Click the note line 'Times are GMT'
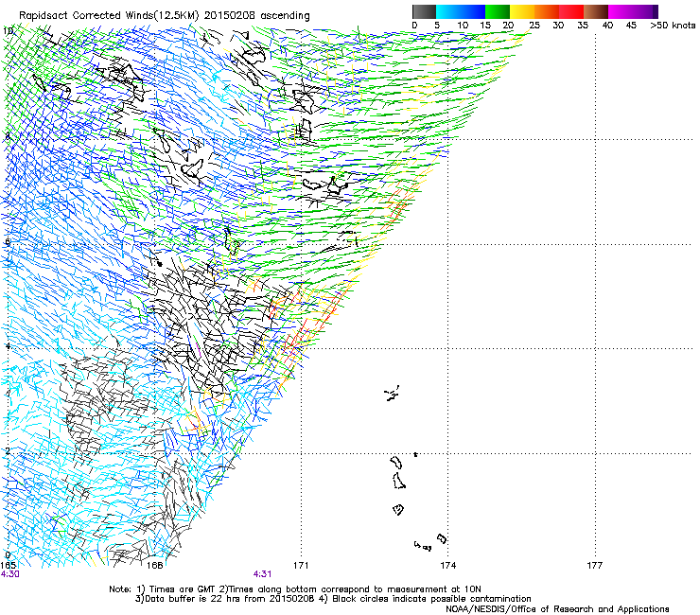This screenshot has height=615, width=700. point(182,589)
